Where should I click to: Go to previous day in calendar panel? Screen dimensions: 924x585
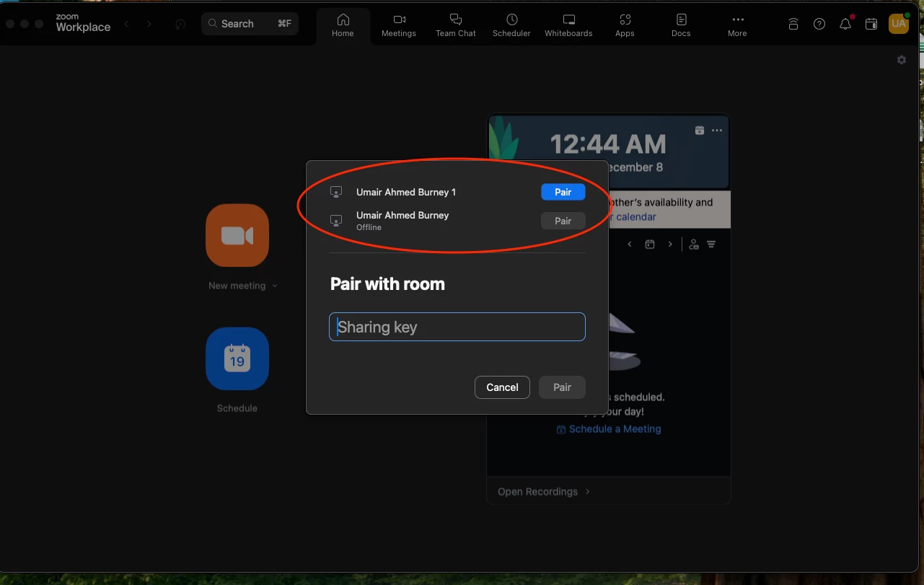[x=630, y=245]
